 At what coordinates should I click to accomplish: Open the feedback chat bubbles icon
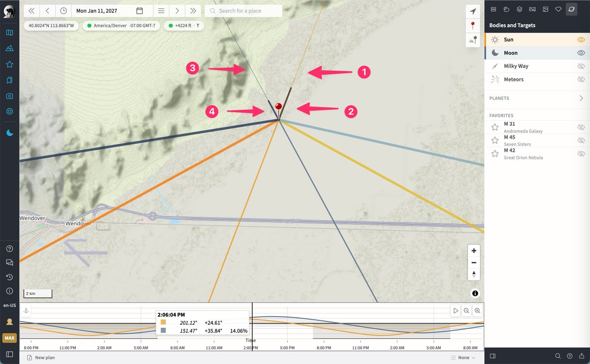(x=9, y=263)
